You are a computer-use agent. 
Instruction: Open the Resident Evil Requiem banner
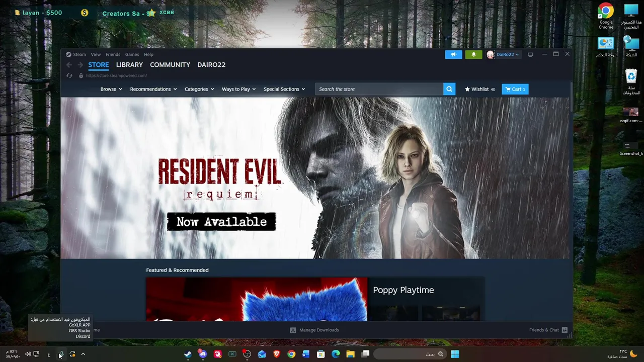click(x=315, y=177)
